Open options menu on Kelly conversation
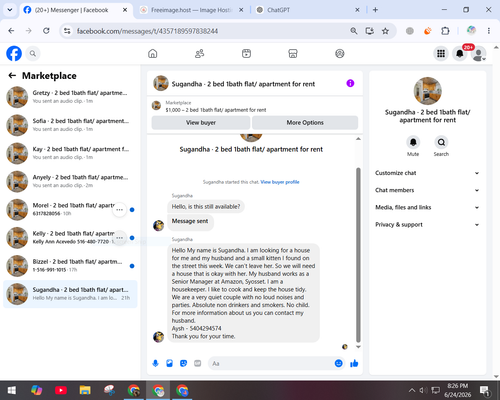 point(120,238)
